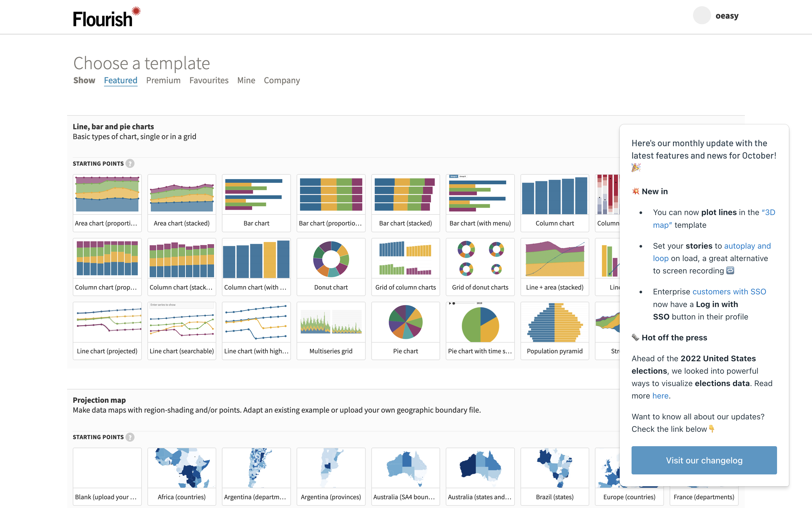Select the Company tab
Screen dimensions: 812x508
281,80
